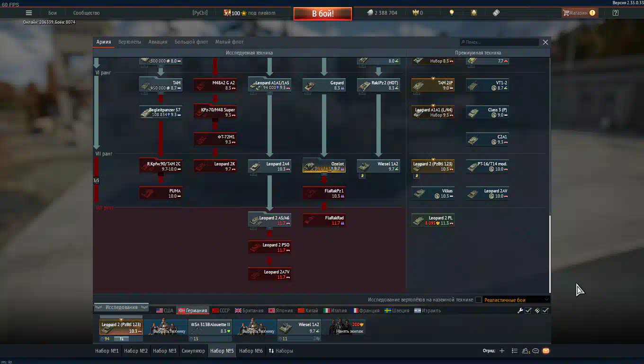Select the Leopard 2 PL premium tile
The width and height of the screenshot is (644, 364).
(x=433, y=220)
